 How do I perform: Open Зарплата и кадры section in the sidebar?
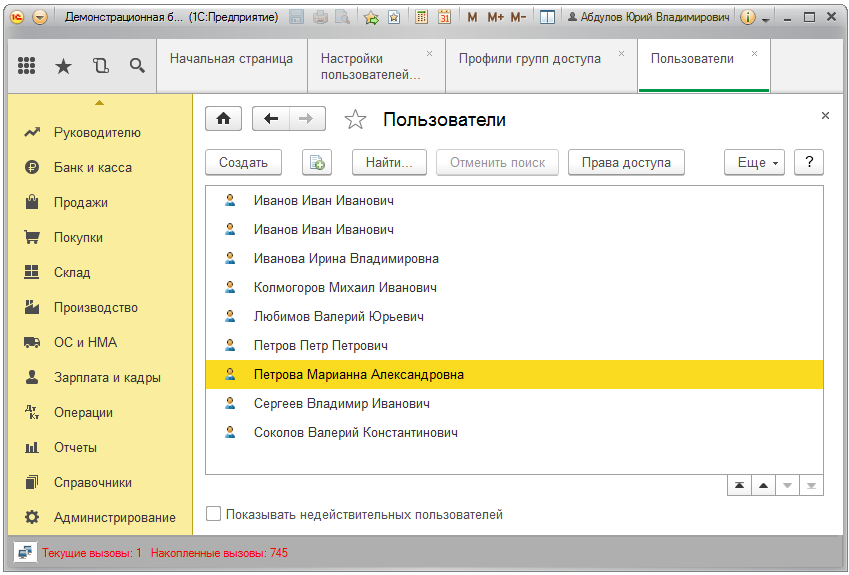(106, 378)
